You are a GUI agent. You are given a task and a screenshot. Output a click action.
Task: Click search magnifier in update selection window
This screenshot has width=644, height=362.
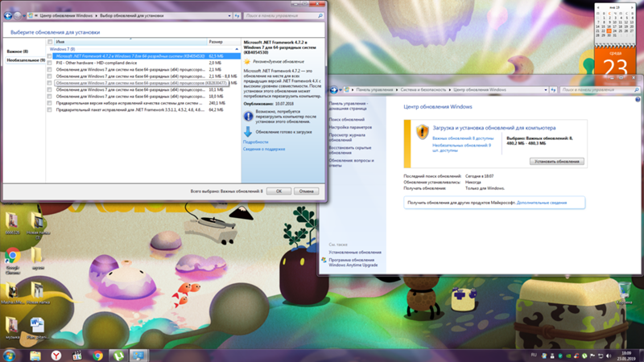[x=320, y=15]
